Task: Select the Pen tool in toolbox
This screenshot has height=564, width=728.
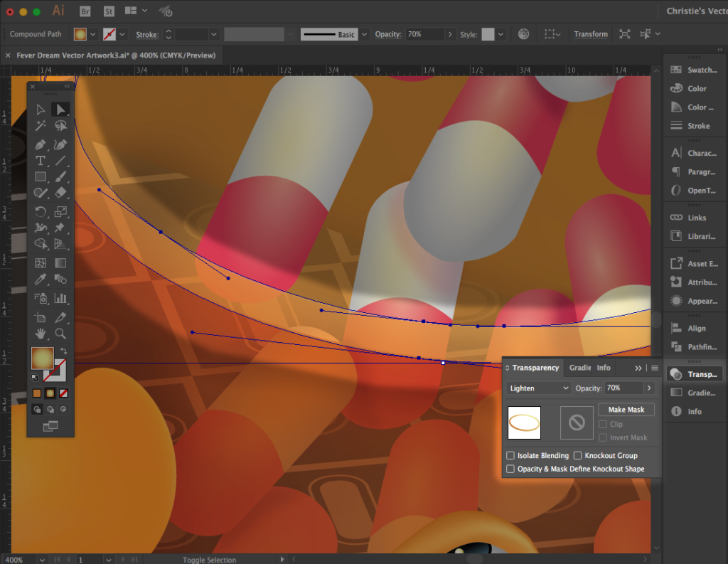Action: (41, 144)
